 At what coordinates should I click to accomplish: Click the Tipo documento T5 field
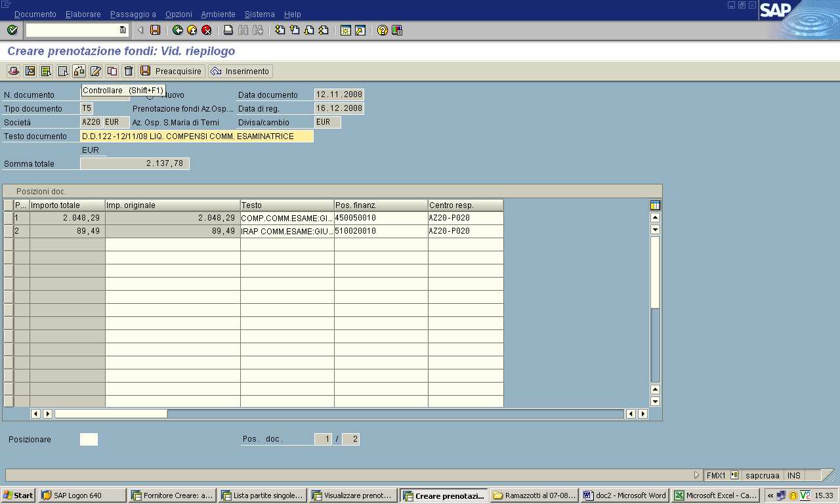[86, 108]
